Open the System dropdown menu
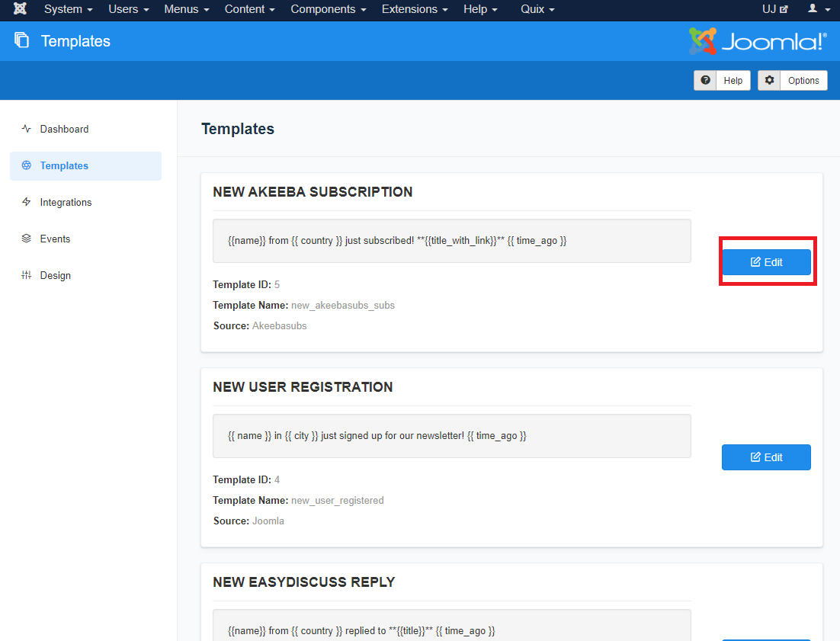Image resolution: width=840 pixels, height=641 pixels. coord(68,9)
